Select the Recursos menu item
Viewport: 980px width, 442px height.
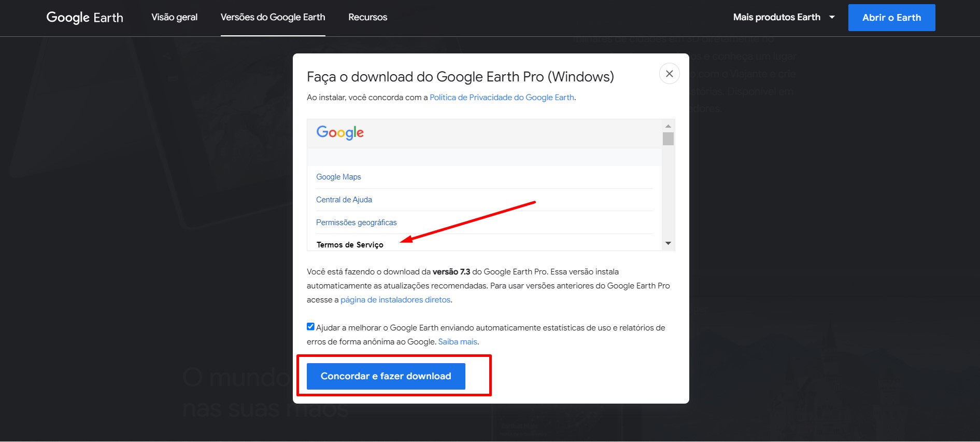(367, 17)
